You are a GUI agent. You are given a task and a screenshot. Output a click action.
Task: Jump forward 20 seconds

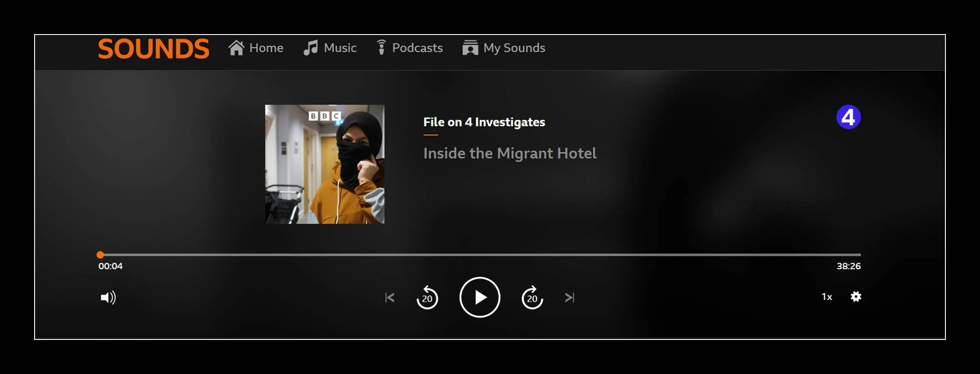(x=532, y=298)
